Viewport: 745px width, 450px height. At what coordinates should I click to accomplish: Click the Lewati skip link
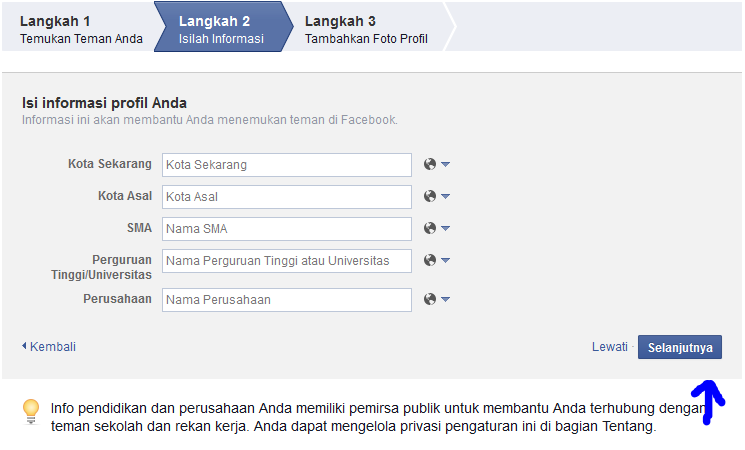point(610,347)
